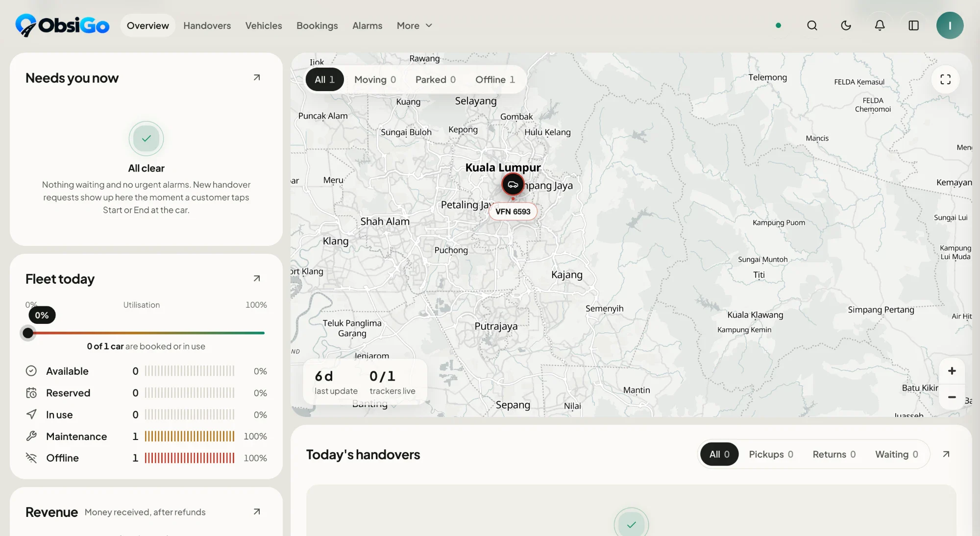Click the trackers live stat
Image resolution: width=980 pixels, height=536 pixels.
point(392,382)
